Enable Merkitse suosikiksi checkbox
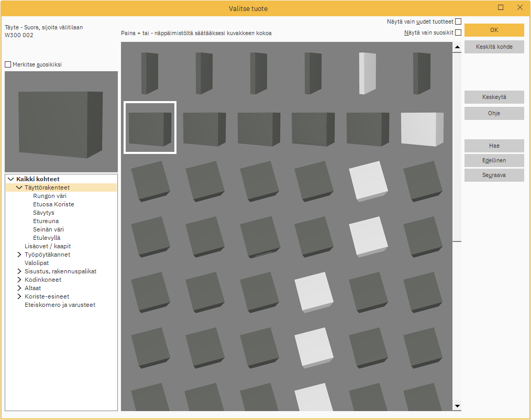This screenshot has height=420, width=531. [8, 64]
